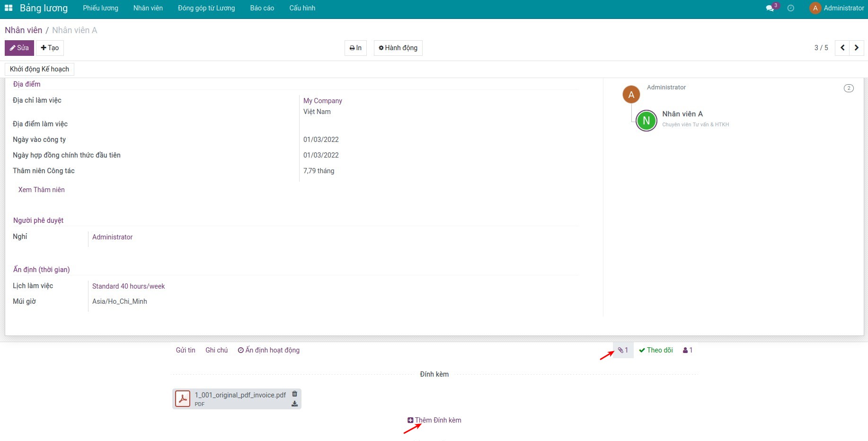
Task: Open Administrator user menu
Action: coord(837,8)
